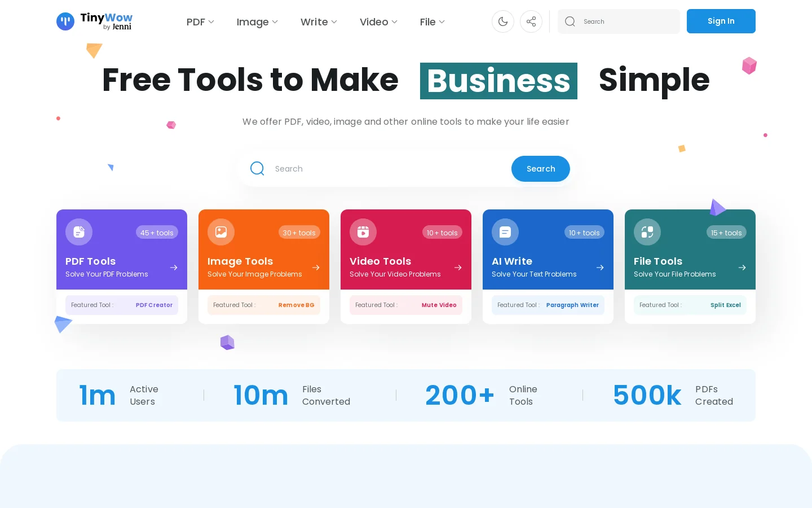812x508 pixels.
Task: Click 'Solve Your Text Problems' text
Action: point(534,274)
